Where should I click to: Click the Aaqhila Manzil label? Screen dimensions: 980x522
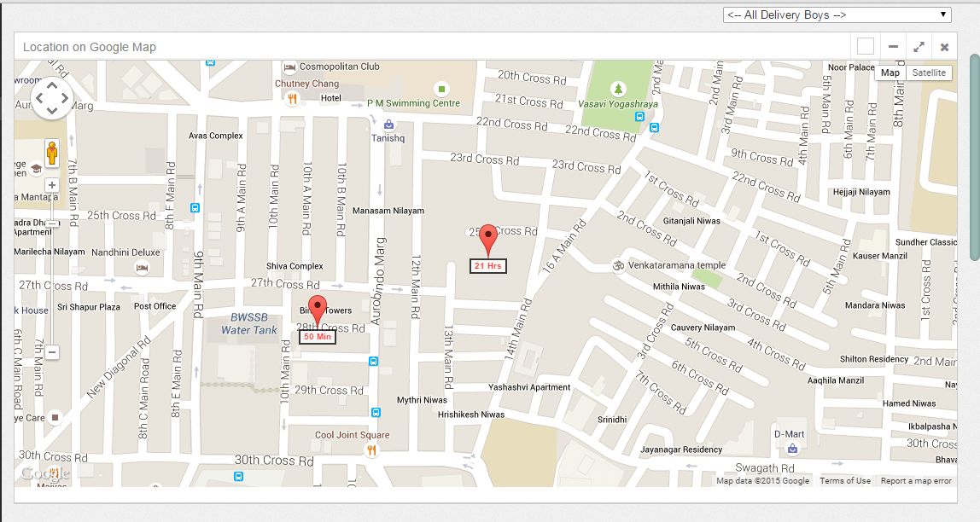pyautogui.click(x=836, y=380)
